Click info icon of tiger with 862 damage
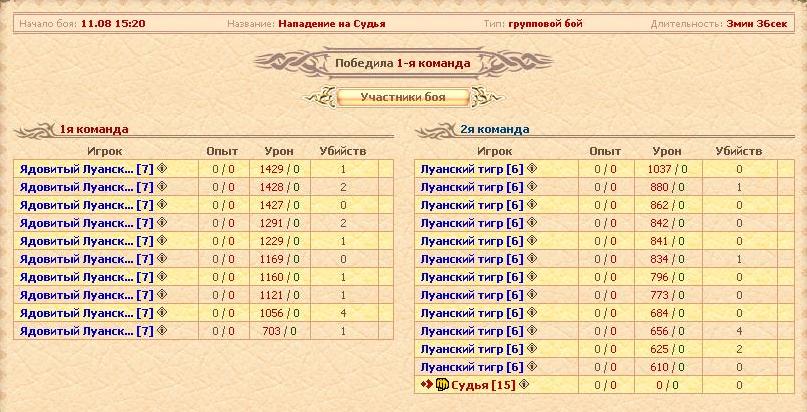Image resolution: width=807 pixels, height=412 pixels. pos(532,204)
